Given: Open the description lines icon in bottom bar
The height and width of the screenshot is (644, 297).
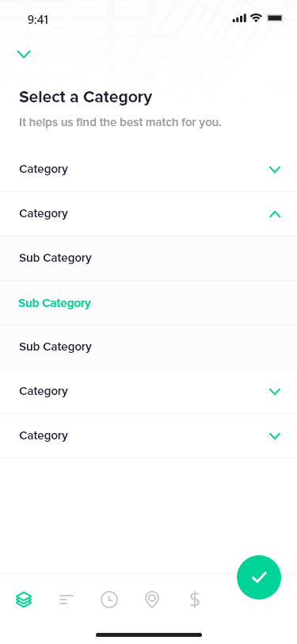Looking at the screenshot, I should pyautogui.click(x=67, y=600).
